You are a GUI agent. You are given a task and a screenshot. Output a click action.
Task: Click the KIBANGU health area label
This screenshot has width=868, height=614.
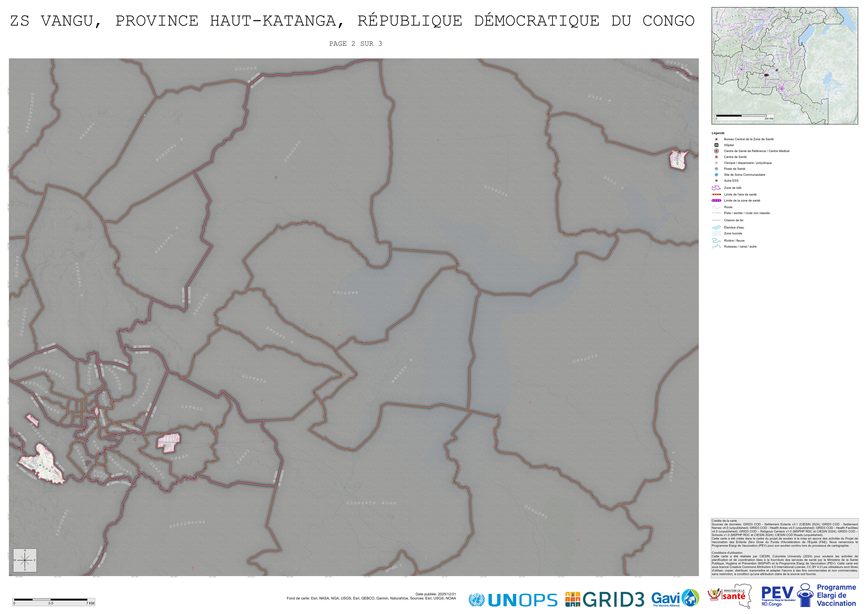click(x=345, y=293)
